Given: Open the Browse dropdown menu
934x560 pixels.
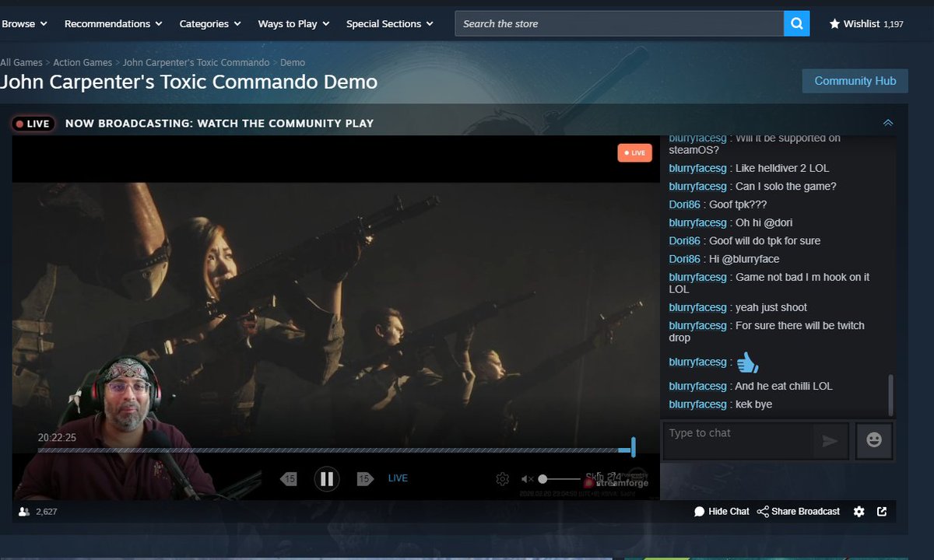Looking at the screenshot, I should coord(25,24).
